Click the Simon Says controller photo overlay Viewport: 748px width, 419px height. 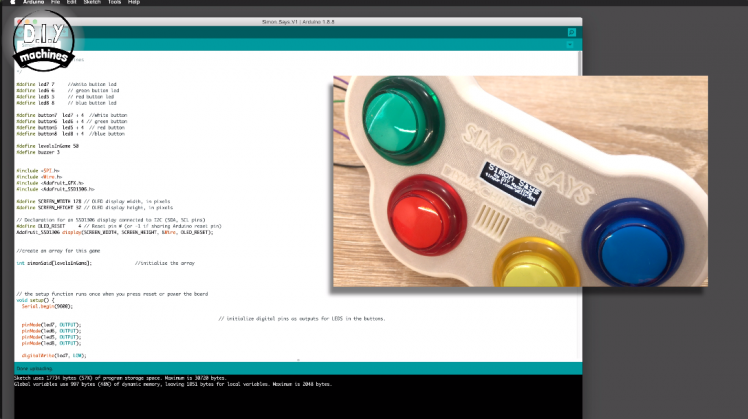click(520, 181)
